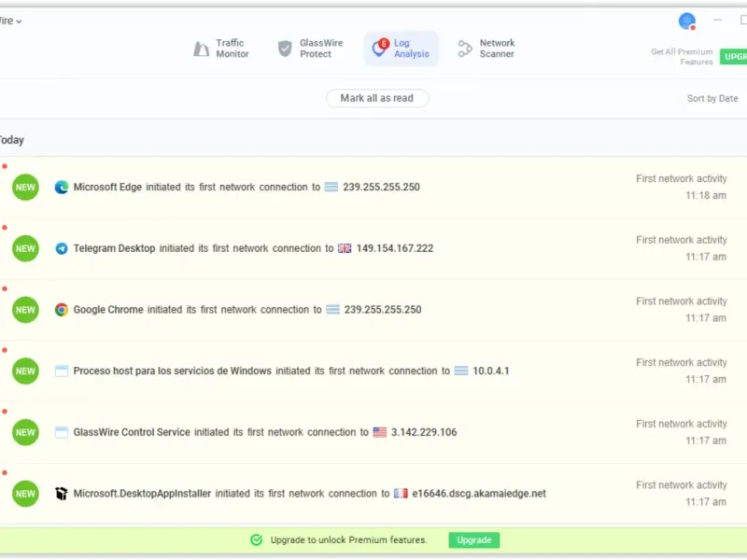Click NEW badge on Microsoft Edge row

point(25,188)
